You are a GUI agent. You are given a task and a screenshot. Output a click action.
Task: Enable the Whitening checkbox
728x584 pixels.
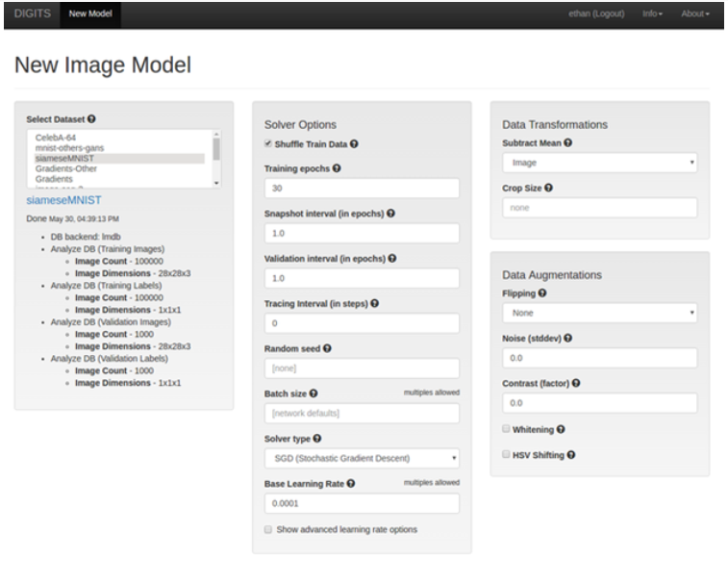(506, 428)
